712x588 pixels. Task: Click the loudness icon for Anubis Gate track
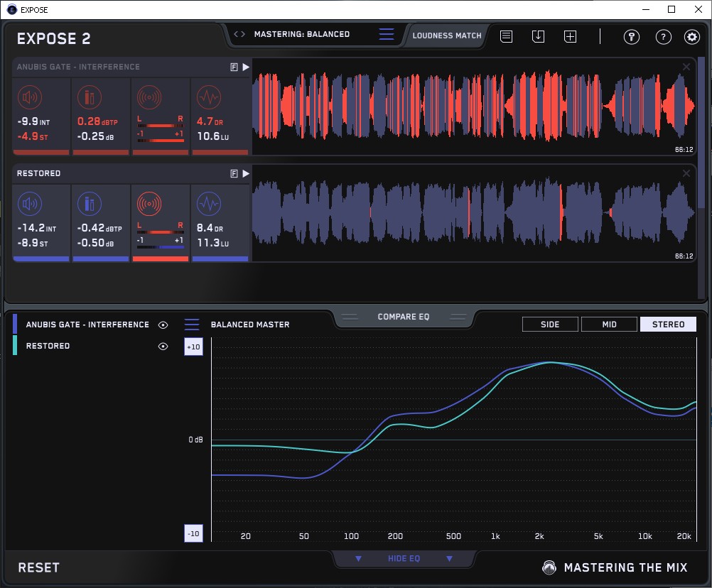30,97
